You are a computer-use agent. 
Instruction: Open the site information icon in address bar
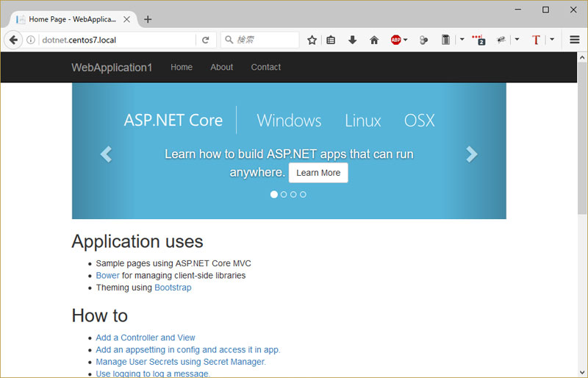(x=31, y=40)
